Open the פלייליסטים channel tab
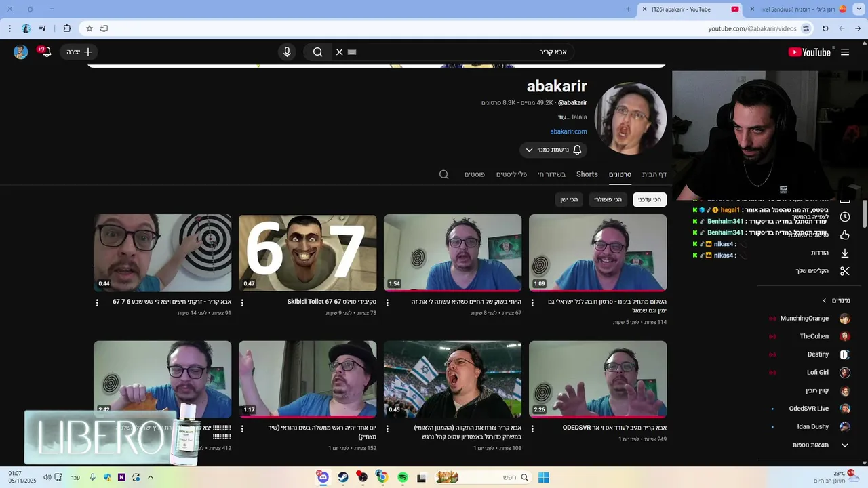This screenshot has height=488, width=868. tap(511, 174)
